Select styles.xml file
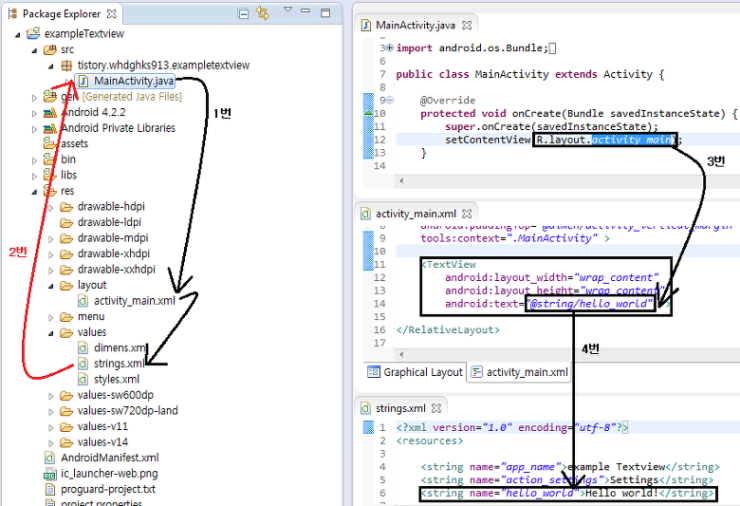 117,379
